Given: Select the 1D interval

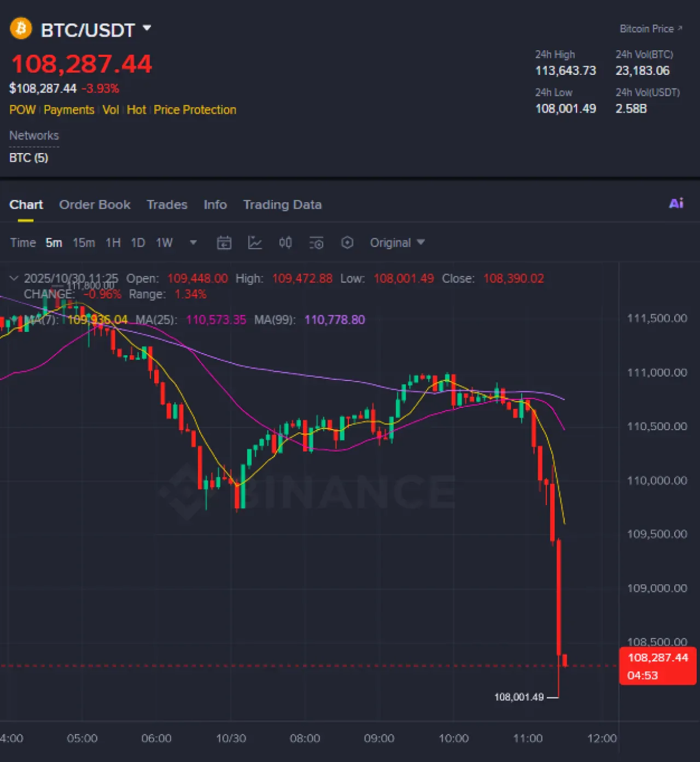Looking at the screenshot, I should click(x=138, y=243).
